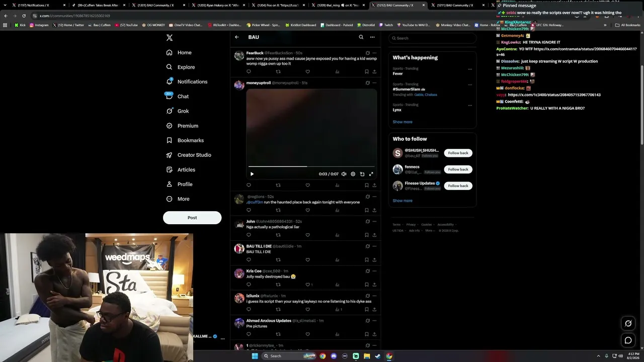This screenshot has height=362, width=644.
Task: Open the floating messages button
Action: tap(628, 340)
